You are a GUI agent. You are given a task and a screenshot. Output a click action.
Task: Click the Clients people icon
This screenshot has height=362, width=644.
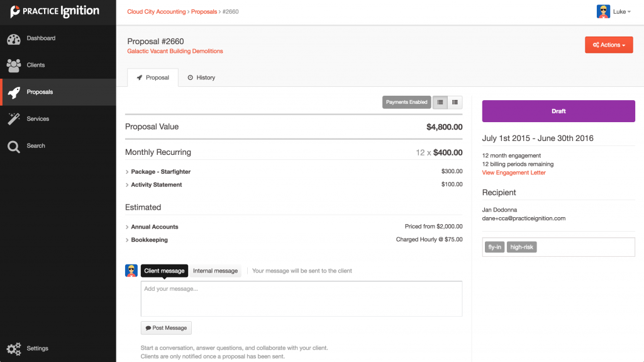click(x=14, y=65)
